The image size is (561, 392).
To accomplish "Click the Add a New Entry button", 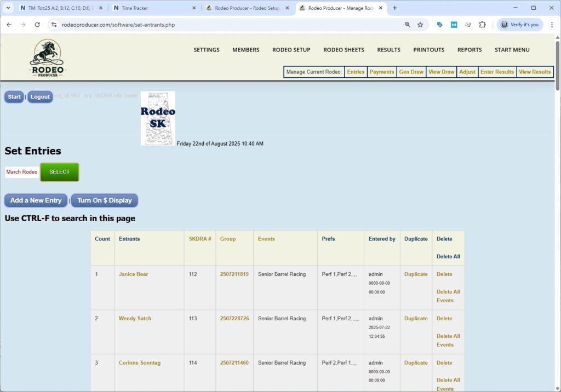I will coord(36,200).
